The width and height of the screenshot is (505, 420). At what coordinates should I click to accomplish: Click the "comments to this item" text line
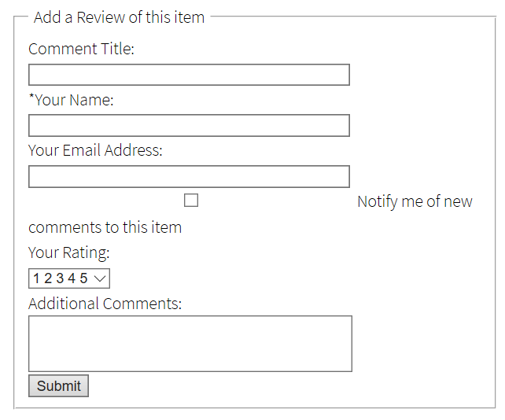[x=105, y=227]
